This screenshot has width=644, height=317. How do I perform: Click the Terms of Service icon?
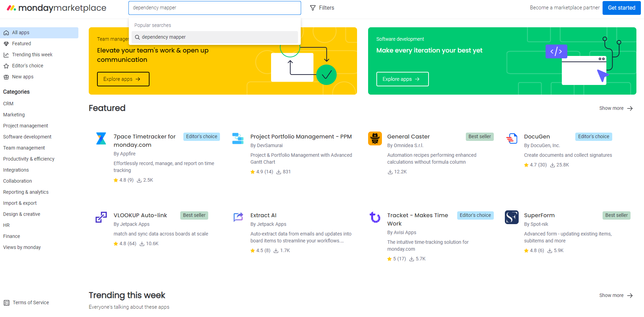pyautogui.click(x=6, y=302)
